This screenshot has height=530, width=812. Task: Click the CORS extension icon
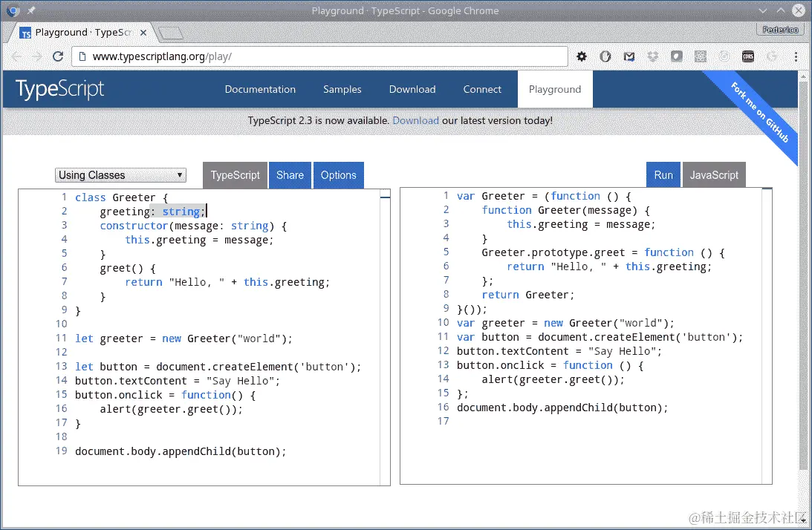748,56
